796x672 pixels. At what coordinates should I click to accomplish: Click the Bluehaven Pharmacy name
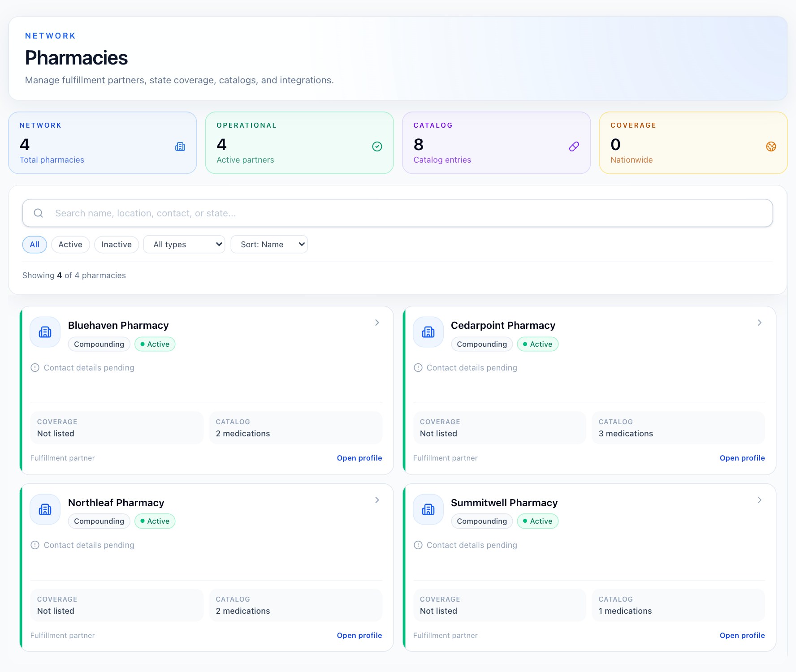[118, 325]
